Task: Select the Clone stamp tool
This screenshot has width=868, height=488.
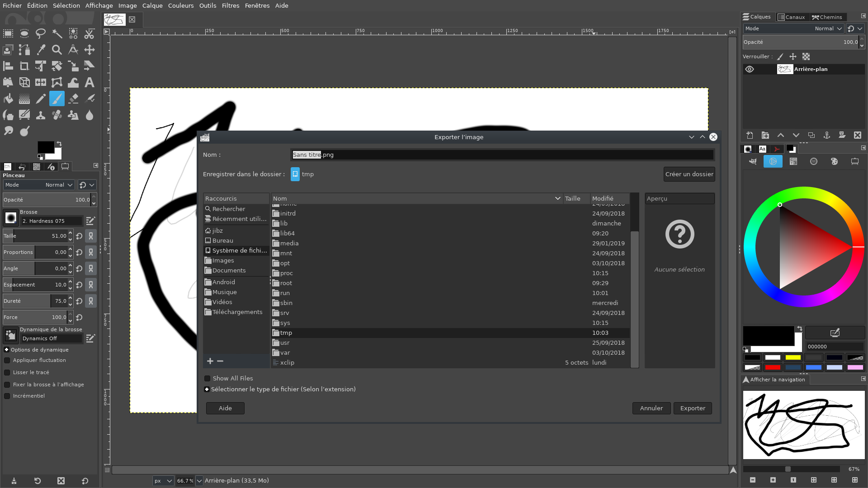Action: [x=41, y=115]
